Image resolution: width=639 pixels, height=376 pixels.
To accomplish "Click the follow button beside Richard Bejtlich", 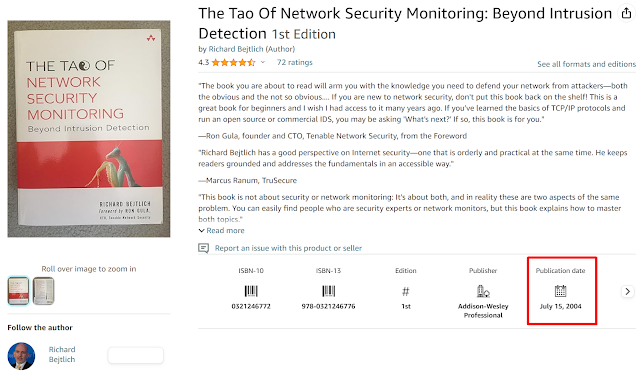I will click(x=136, y=355).
